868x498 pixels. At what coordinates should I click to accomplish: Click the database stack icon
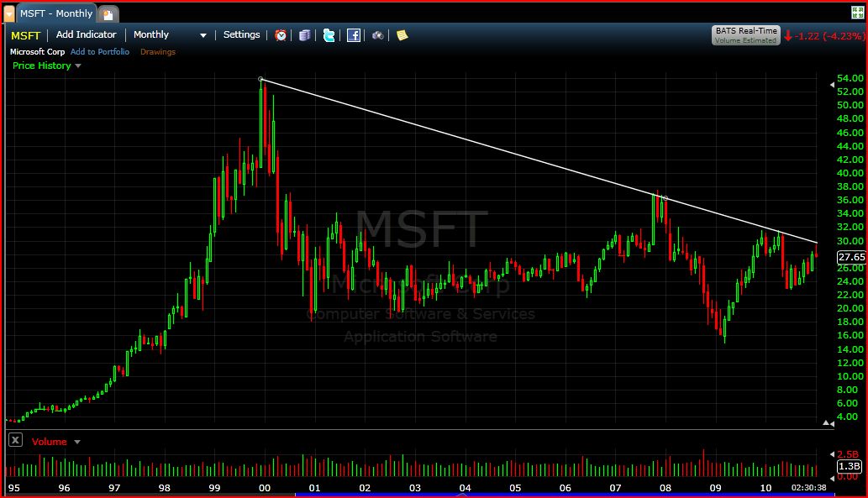[x=304, y=35]
